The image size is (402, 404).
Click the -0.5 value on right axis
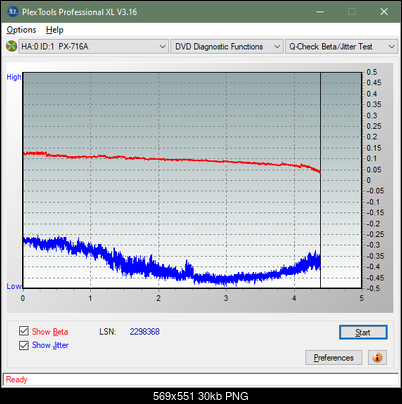point(373,288)
